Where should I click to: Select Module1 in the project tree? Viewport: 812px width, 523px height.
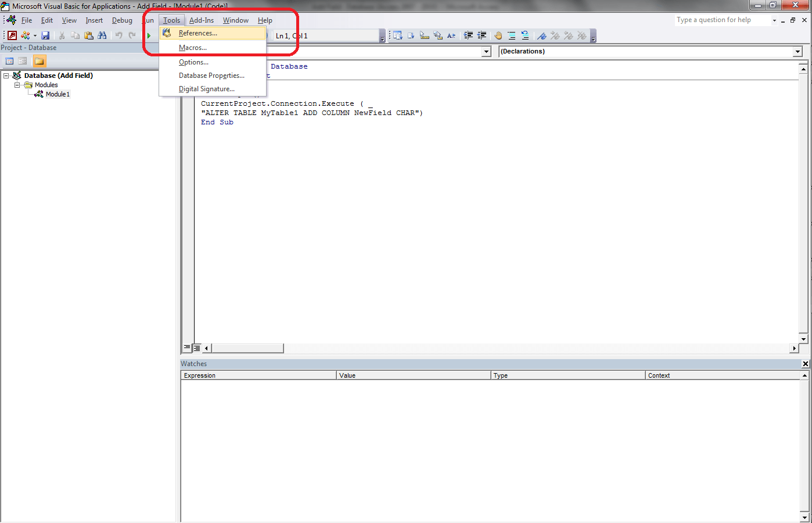pyautogui.click(x=58, y=94)
